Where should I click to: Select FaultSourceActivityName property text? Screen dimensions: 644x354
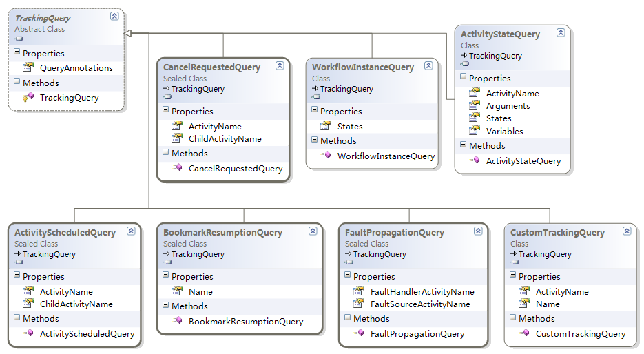point(420,304)
